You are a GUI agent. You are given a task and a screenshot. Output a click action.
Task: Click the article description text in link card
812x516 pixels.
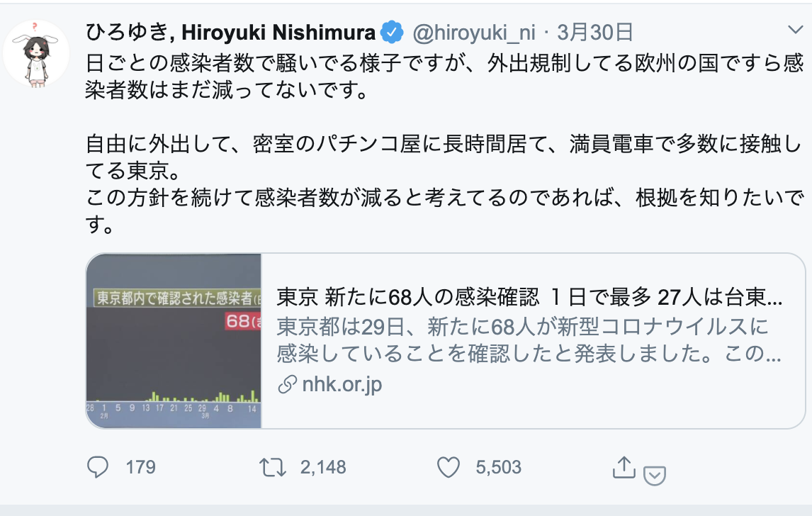529,340
